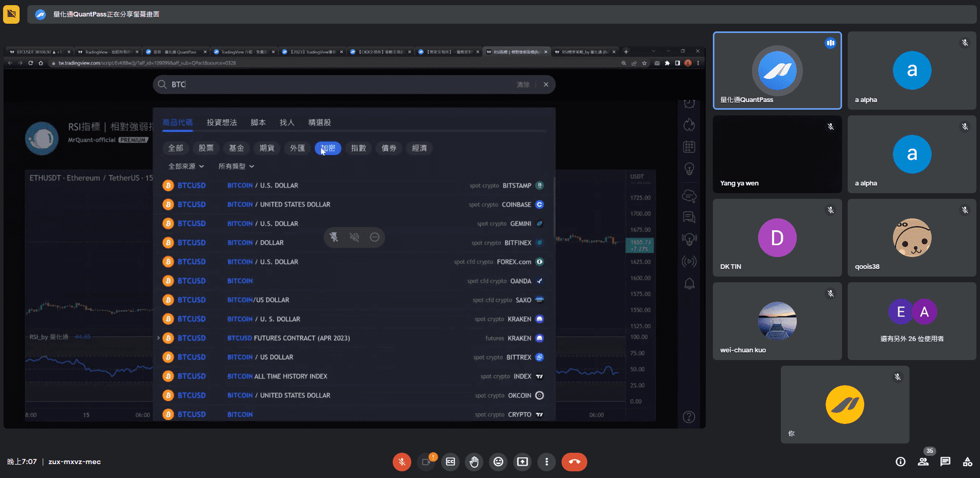Select the BITCOIN ALL TIME HISTORY INDEX result

[354, 376]
